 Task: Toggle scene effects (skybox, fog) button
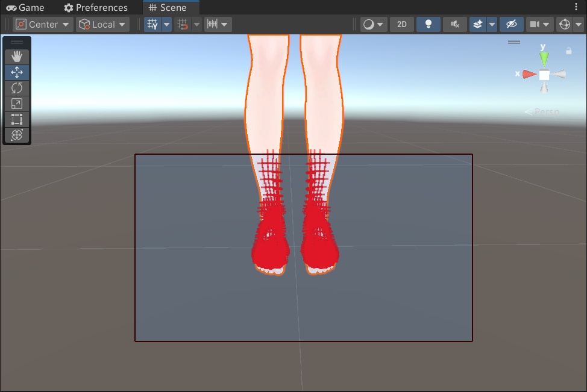point(478,24)
